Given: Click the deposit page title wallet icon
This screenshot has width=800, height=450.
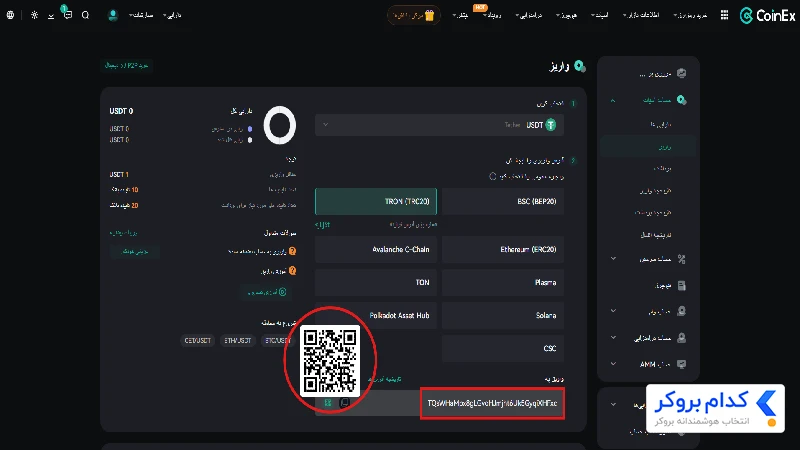Looking at the screenshot, I should [579, 66].
